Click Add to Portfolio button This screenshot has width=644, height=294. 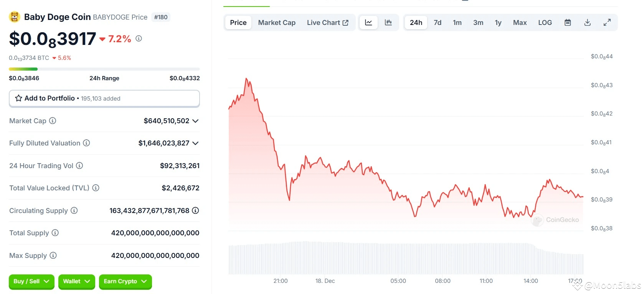104,99
